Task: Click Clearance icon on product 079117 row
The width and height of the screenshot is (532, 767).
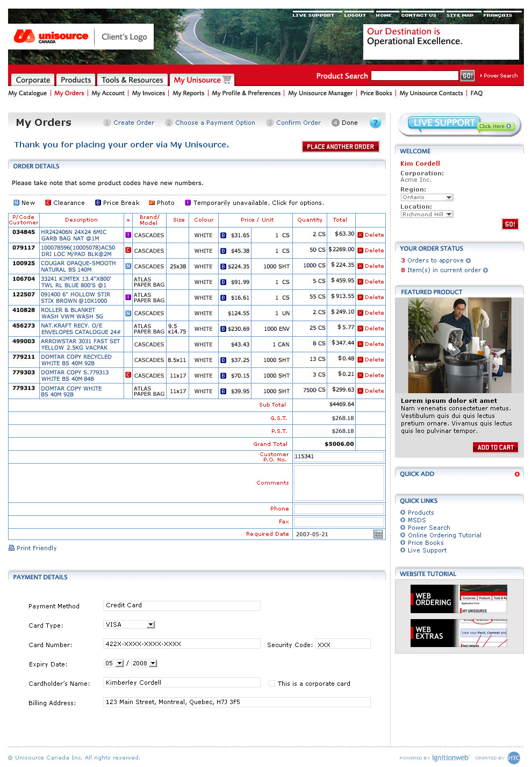Action: 128,250
